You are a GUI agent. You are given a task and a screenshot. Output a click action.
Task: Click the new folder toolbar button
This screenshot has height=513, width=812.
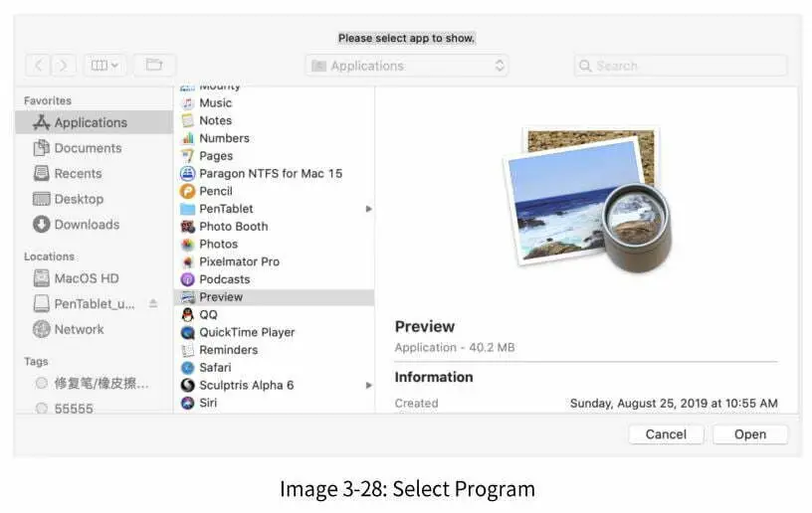[154, 66]
